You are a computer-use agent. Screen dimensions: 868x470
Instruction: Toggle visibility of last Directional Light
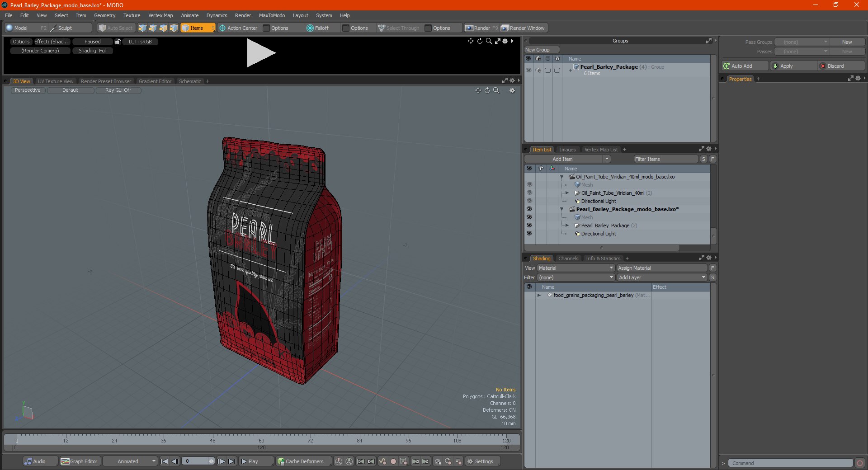click(529, 234)
